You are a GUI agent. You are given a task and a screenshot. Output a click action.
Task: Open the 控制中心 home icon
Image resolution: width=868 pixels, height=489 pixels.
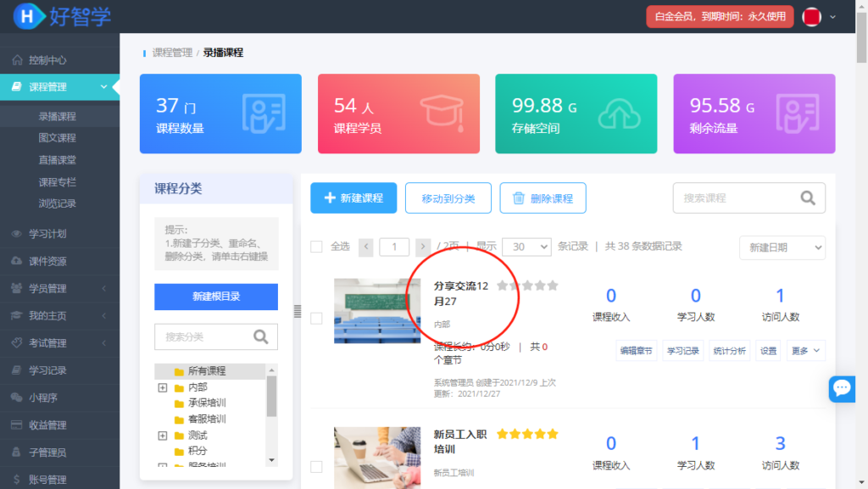(x=17, y=59)
